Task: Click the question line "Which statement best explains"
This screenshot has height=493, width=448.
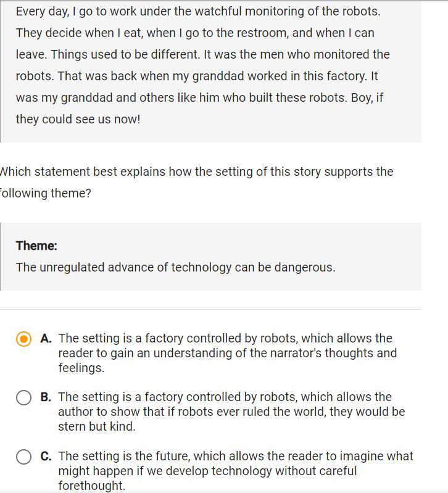Action: [x=196, y=172]
